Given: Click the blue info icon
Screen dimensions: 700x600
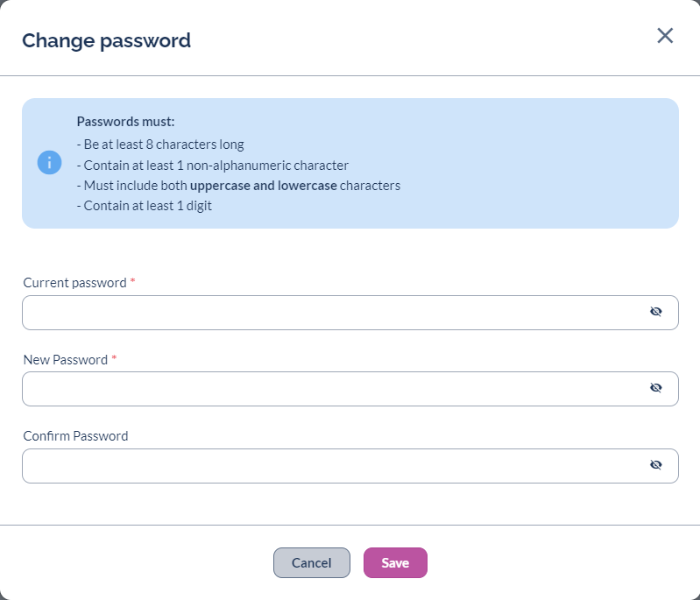Looking at the screenshot, I should point(49,163).
